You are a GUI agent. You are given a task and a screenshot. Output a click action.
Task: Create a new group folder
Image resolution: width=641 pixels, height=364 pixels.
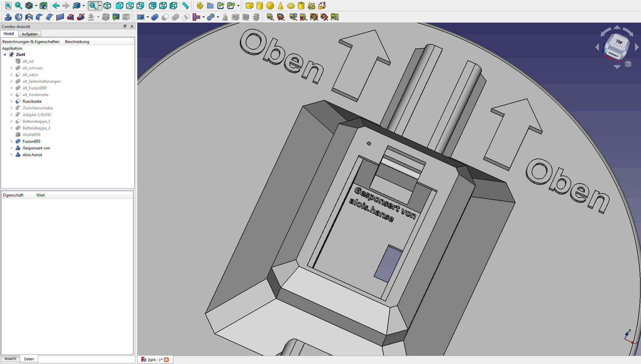tap(210, 6)
